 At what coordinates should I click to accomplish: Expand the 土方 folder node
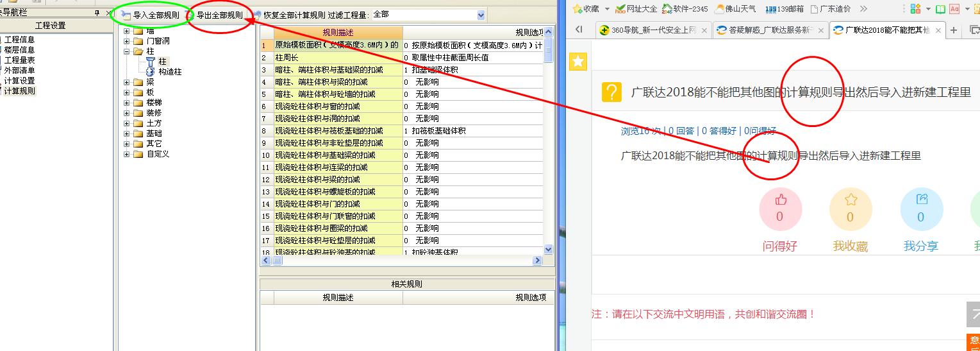coord(127,123)
